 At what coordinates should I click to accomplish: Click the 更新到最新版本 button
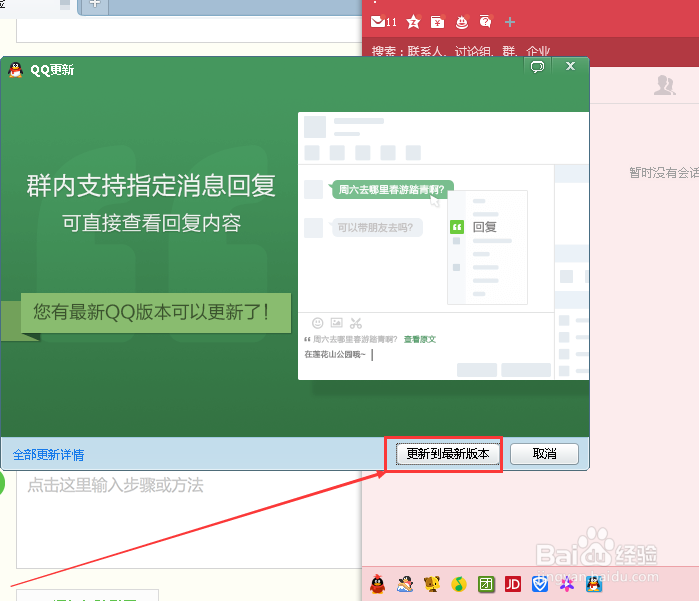(448, 454)
